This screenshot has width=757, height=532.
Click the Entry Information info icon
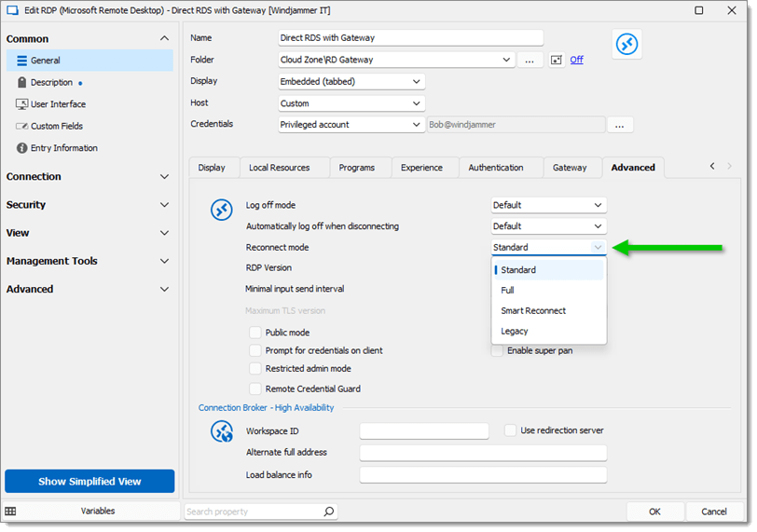tap(21, 148)
